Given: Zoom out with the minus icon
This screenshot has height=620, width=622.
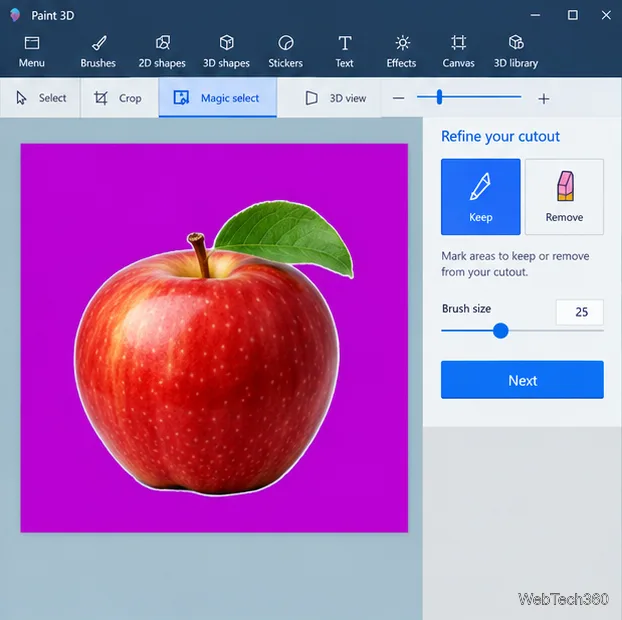Looking at the screenshot, I should tap(398, 98).
